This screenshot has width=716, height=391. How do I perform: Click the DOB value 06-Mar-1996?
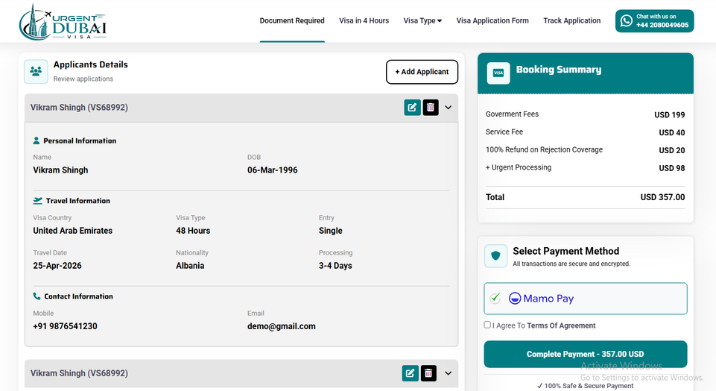click(272, 170)
